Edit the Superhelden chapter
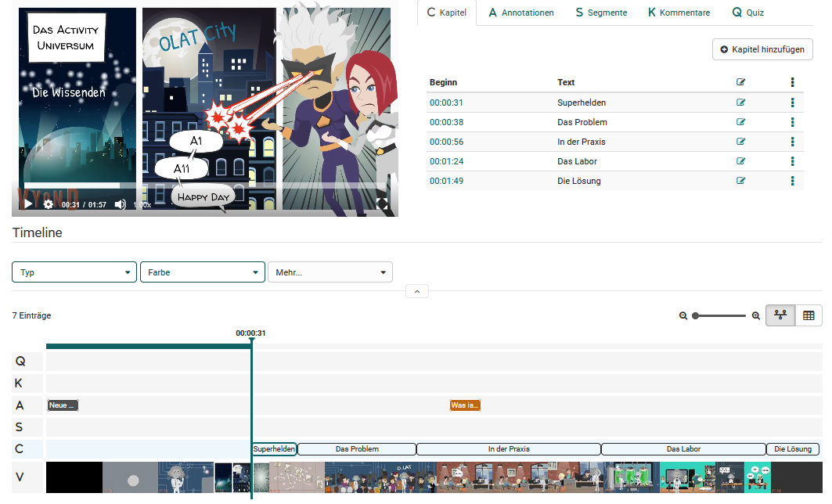This screenshot has height=504, width=832. coord(741,103)
